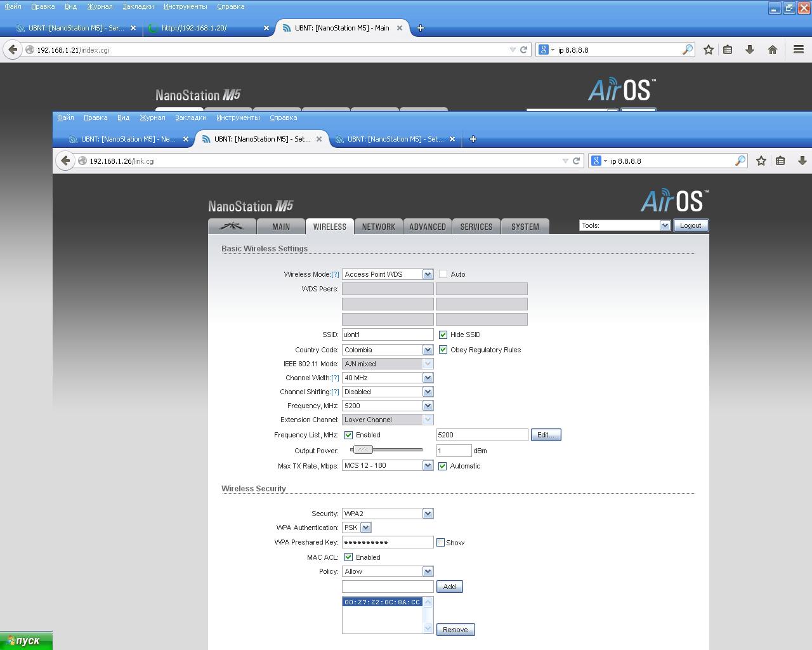Go back in the background browser window
This screenshot has width=812, height=650.
(13, 50)
